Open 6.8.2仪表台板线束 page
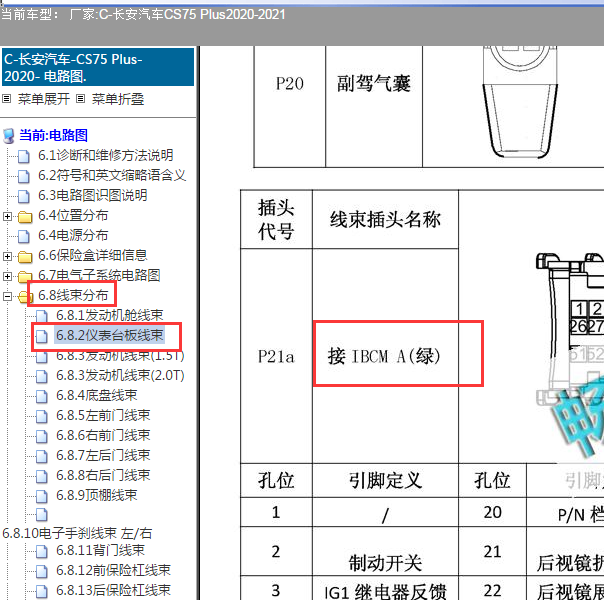The width and height of the screenshot is (604, 600). click(x=109, y=335)
